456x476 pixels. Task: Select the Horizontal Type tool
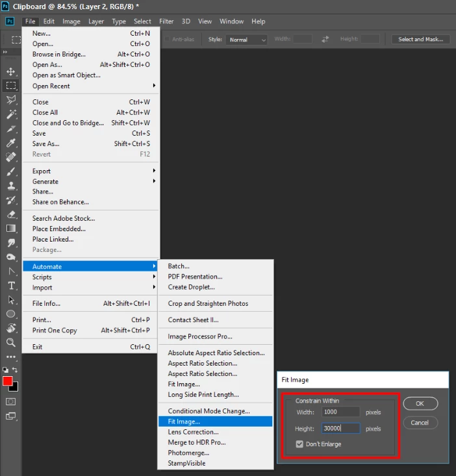click(11, 286)
